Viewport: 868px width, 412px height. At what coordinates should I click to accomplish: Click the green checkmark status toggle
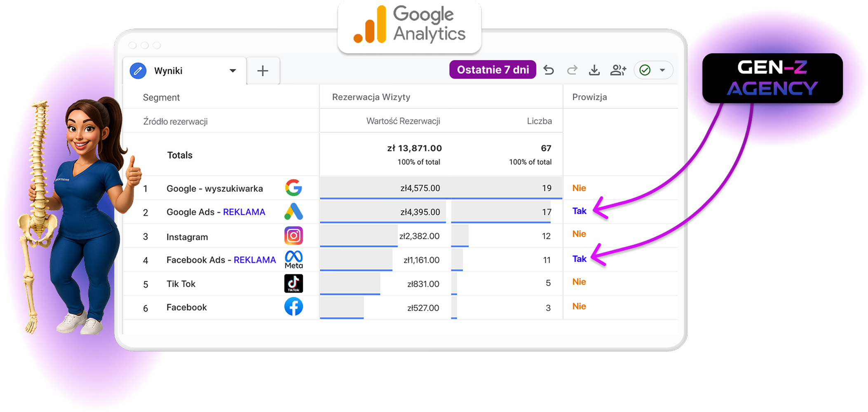click(x=645, y=70)
